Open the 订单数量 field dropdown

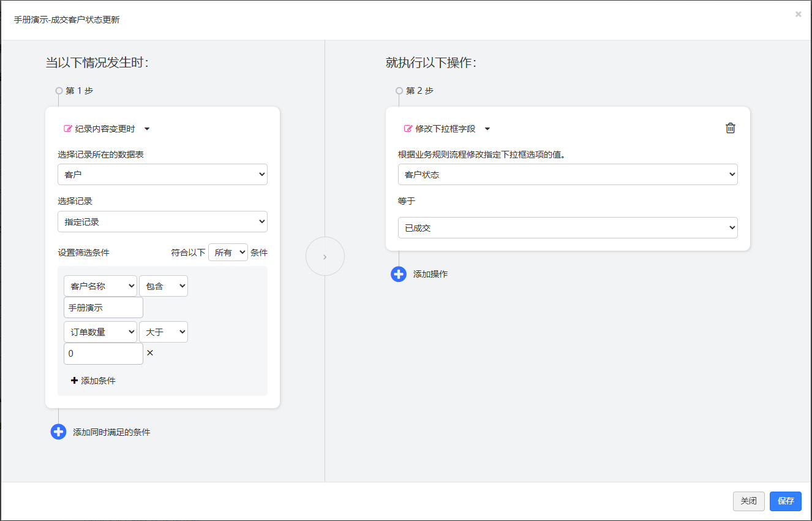tap(100, 332)
